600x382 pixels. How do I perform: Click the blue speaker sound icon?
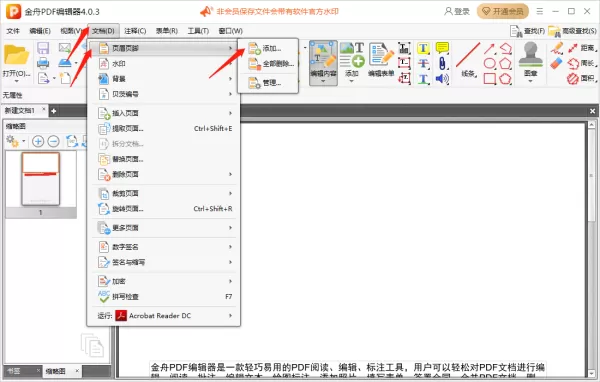pyautogui.click(x=442, y=79)
